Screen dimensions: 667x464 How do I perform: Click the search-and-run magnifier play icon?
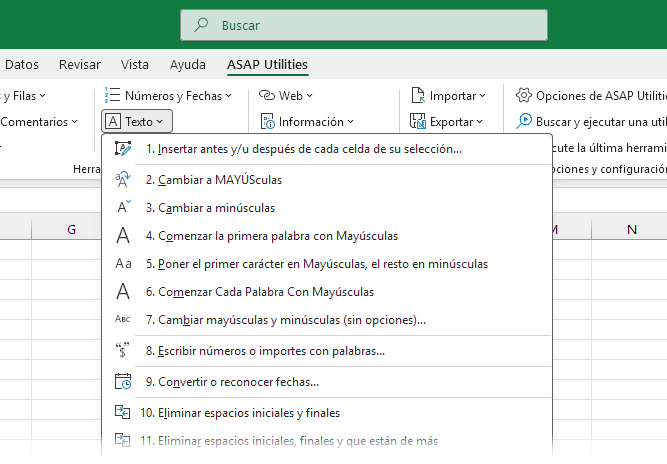click(x=524, y=121)
